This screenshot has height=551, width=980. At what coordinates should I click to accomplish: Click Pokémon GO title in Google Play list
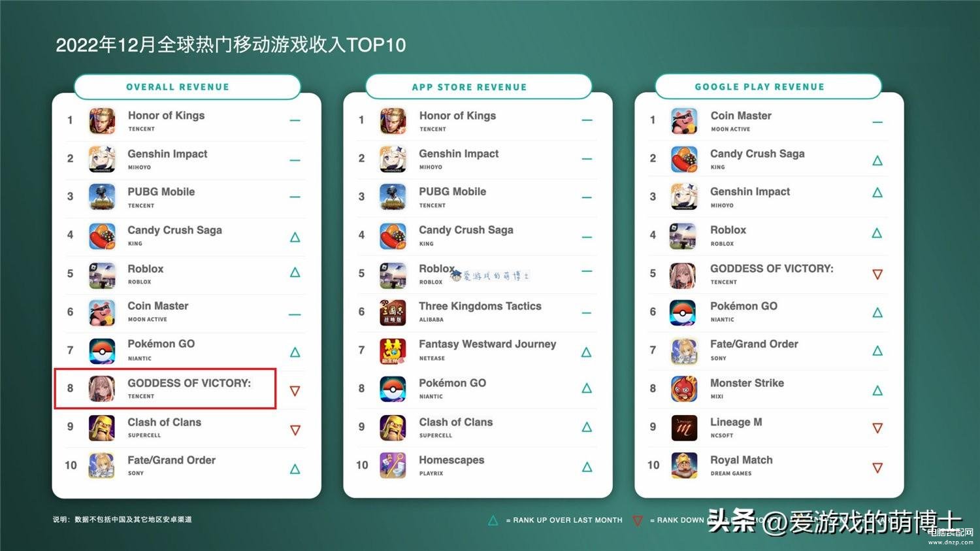click(x=743, y=306)
